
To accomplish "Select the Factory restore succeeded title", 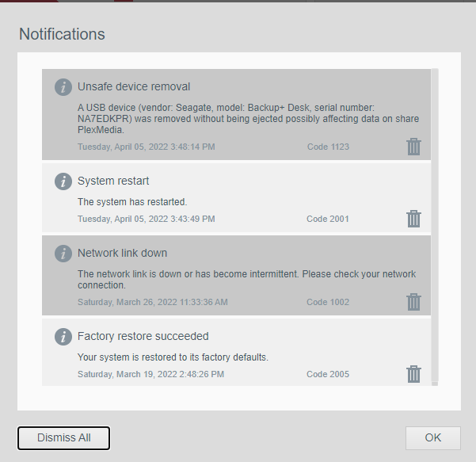I will 143,336.
